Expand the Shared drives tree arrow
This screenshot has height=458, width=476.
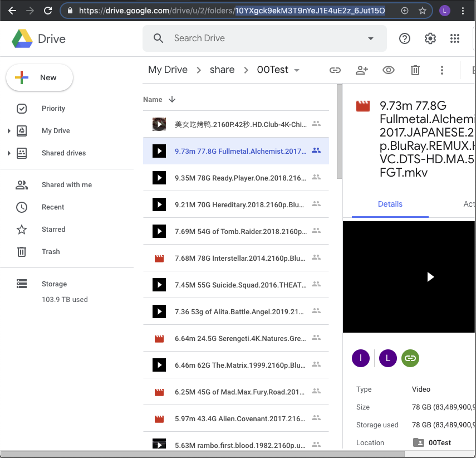[x=9, y=153]
